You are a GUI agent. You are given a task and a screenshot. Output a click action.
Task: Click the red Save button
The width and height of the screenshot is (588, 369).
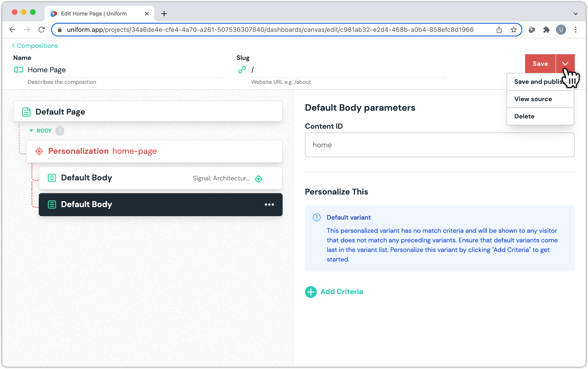point(540,64)
